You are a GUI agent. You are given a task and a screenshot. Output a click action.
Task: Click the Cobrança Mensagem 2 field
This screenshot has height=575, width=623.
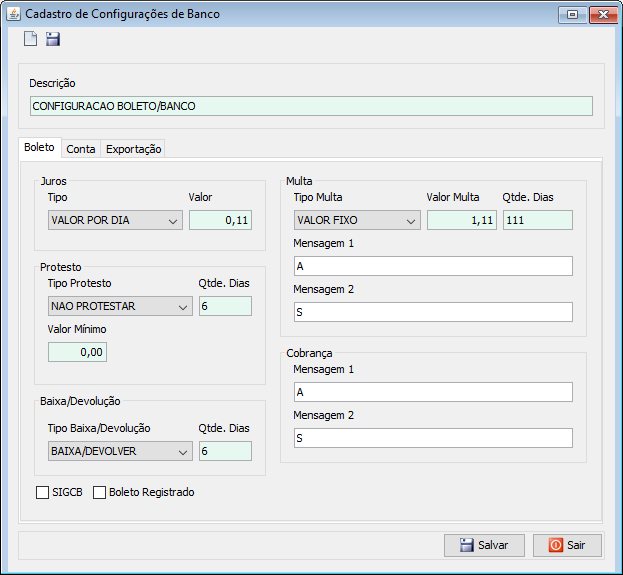433,438
